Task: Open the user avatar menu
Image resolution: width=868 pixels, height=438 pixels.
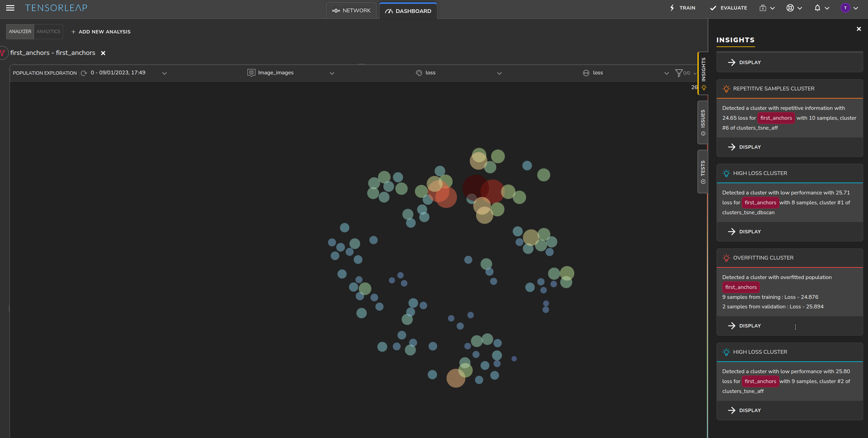Action: (845, 8)
